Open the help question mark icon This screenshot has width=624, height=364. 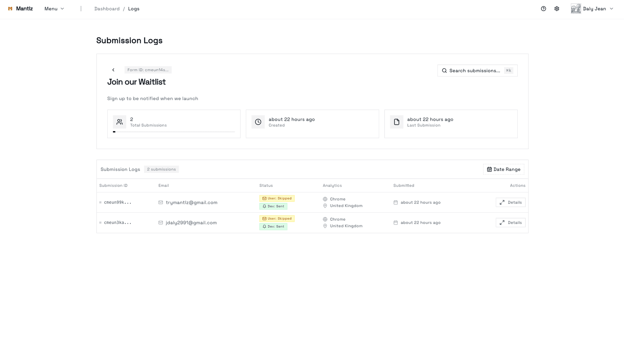coord(543,9)
